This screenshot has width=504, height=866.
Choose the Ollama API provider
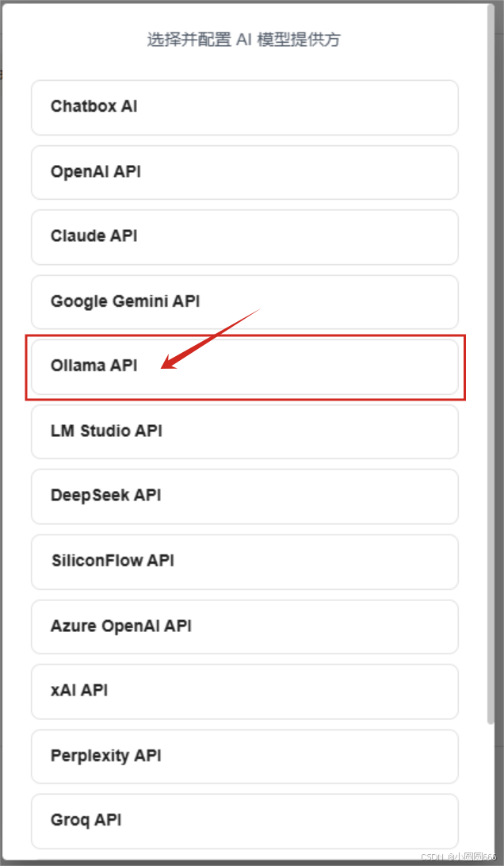coord(245,367)
